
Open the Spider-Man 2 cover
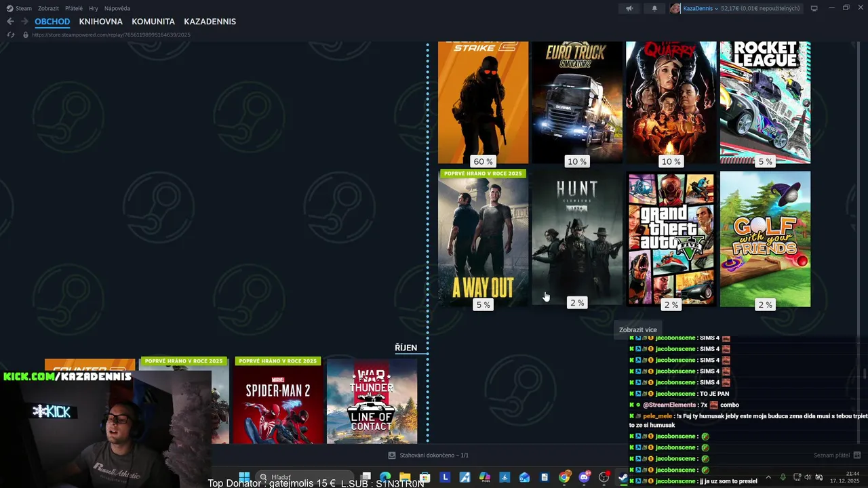click(278, 401)
